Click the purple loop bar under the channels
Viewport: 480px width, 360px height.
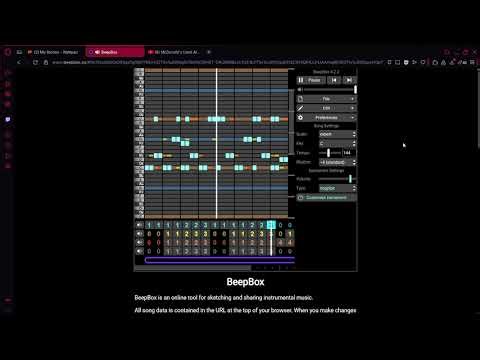pos(220,260)
